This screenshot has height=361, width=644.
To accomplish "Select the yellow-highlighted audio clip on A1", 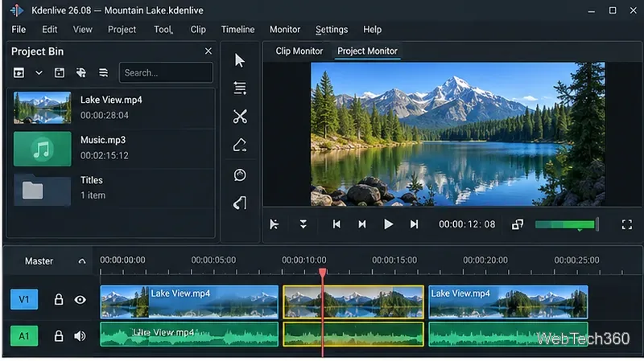I will [353, 334].
